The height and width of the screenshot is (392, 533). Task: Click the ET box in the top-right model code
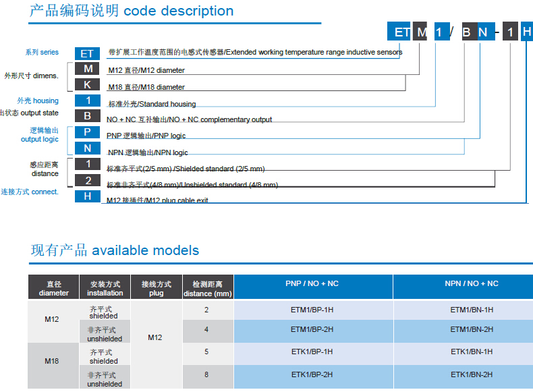(402, 32)
